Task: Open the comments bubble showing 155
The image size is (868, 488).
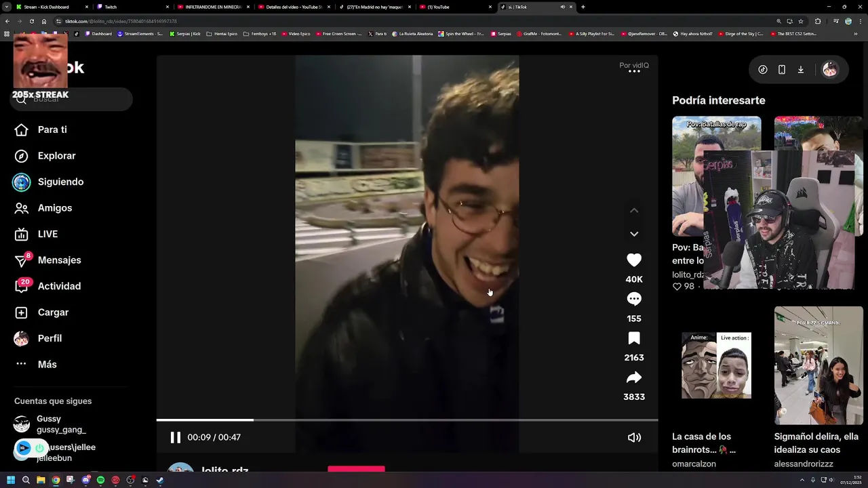Action: tap(634, 299)
